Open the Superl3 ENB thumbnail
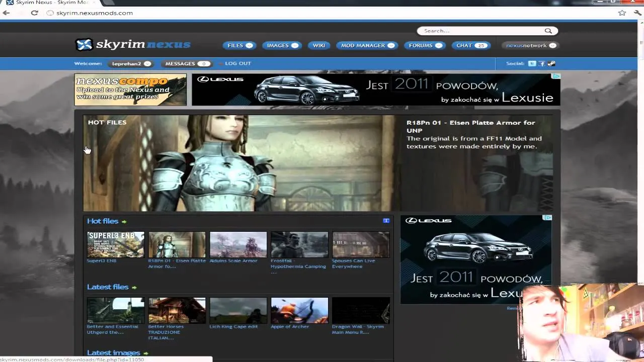 coord(116,244)
